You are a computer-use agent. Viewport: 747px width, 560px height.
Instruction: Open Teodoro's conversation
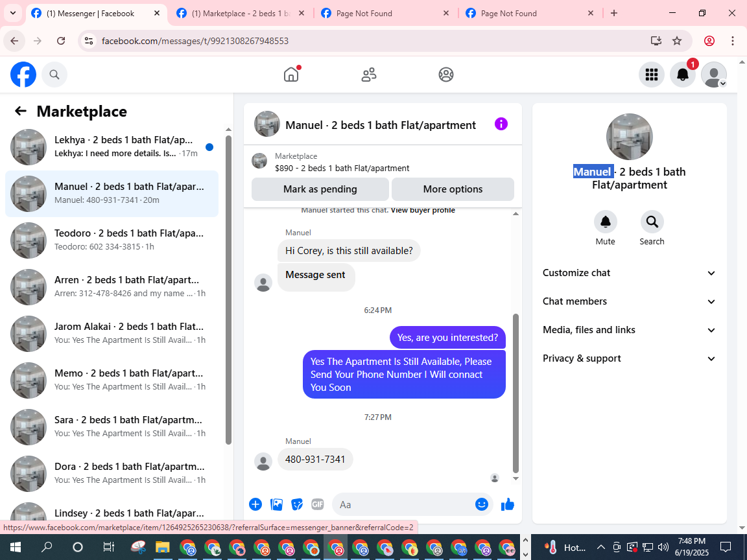coord(112,240)
